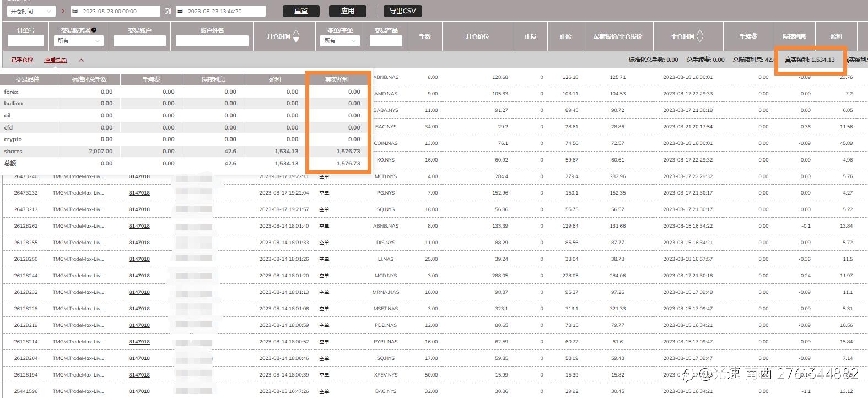Click product PYPL.NAS cell
Viewport: 868px width, 398px height.
pos(386,342)
